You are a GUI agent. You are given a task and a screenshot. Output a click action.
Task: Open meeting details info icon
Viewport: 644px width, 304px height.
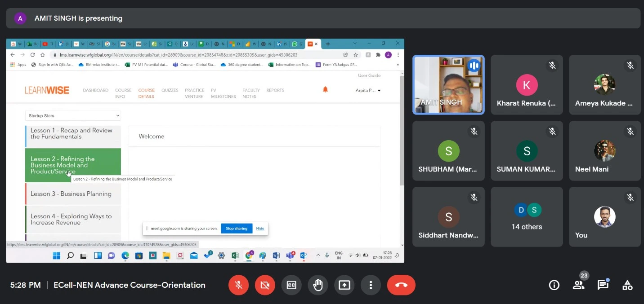click(554, 285)
